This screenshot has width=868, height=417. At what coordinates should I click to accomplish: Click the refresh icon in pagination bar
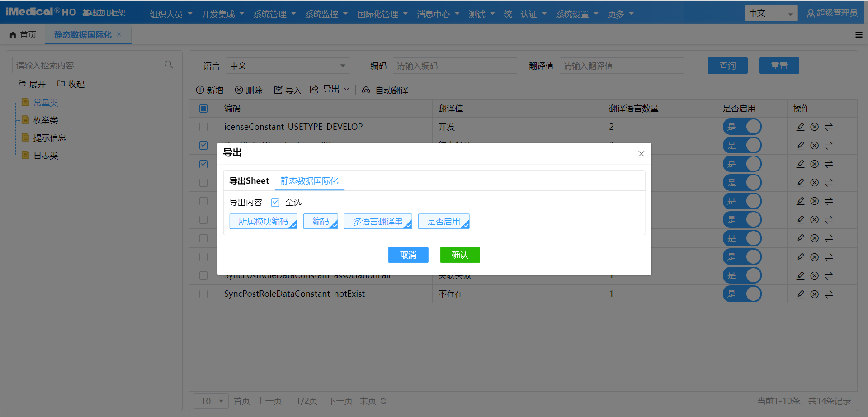click(x=383, y=401)
